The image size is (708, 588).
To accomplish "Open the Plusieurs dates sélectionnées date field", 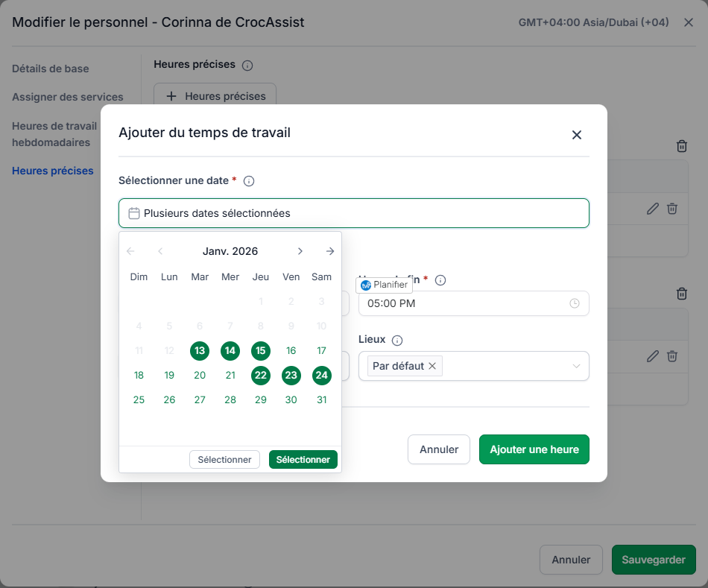I will (354, 213).
